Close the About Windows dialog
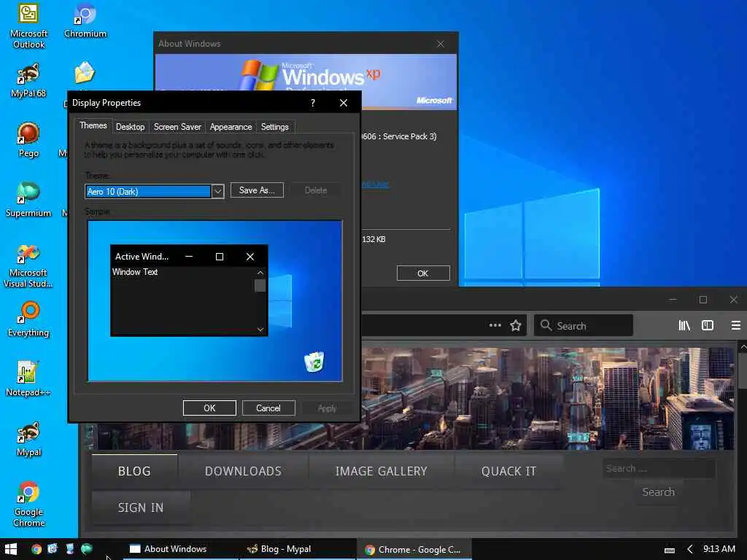The height and width of the screenshot is (560, 747). click(x=440, y=44)
